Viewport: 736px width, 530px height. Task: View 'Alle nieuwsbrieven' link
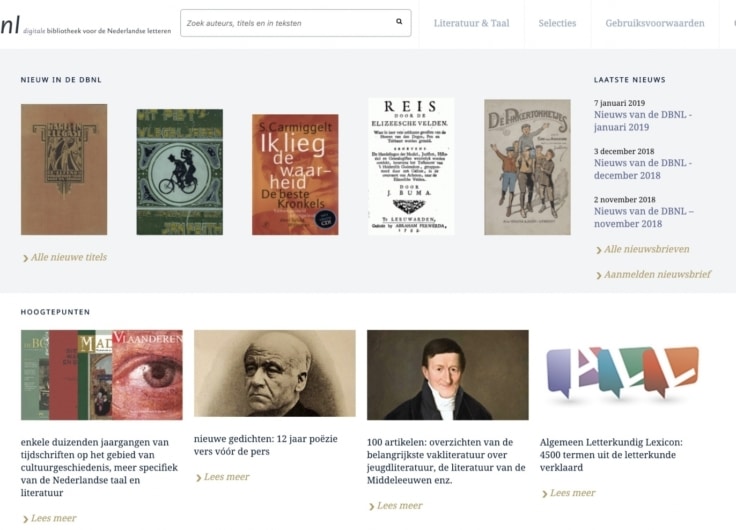[646, 249]
